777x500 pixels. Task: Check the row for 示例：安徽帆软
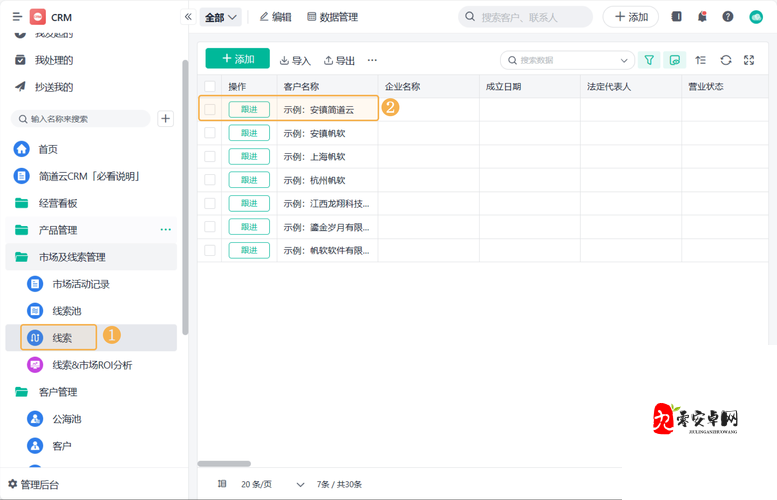tap(210, 132)
